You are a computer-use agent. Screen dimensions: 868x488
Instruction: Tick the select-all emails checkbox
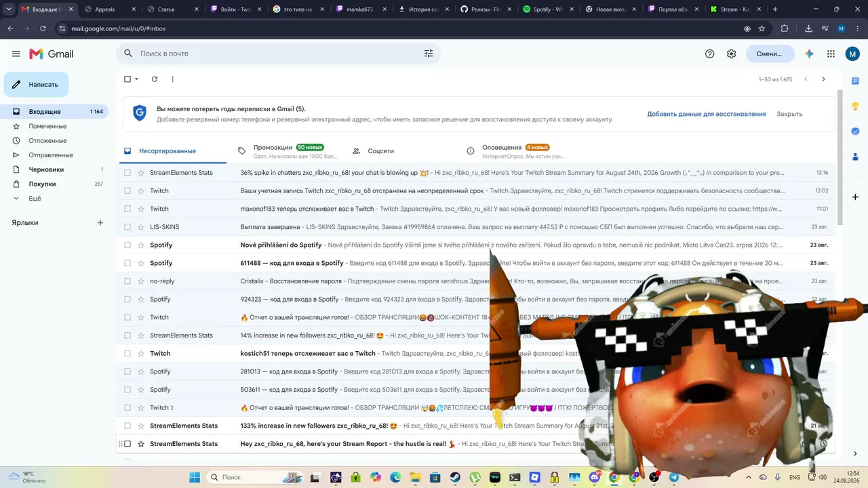pyautogui.click(x=127, y=79)
